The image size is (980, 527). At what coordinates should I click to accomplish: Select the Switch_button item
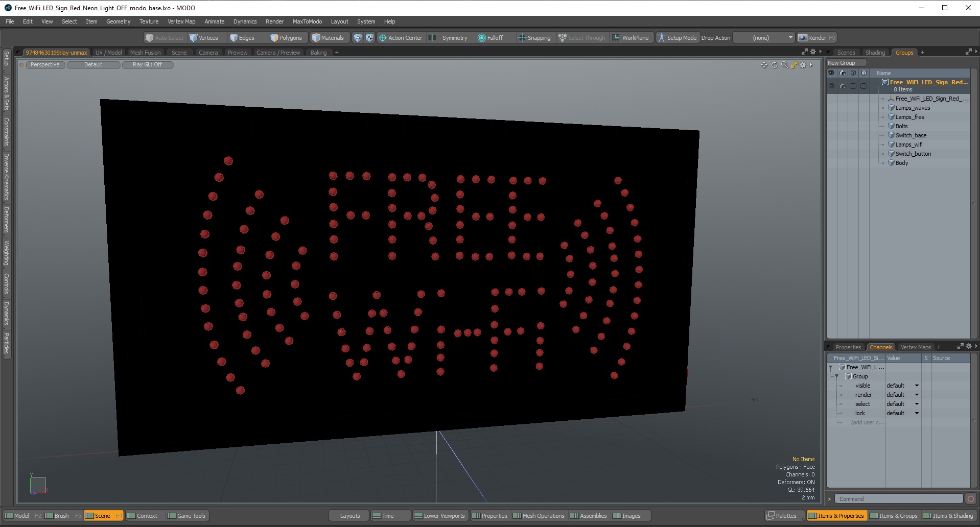coord(913,154)
